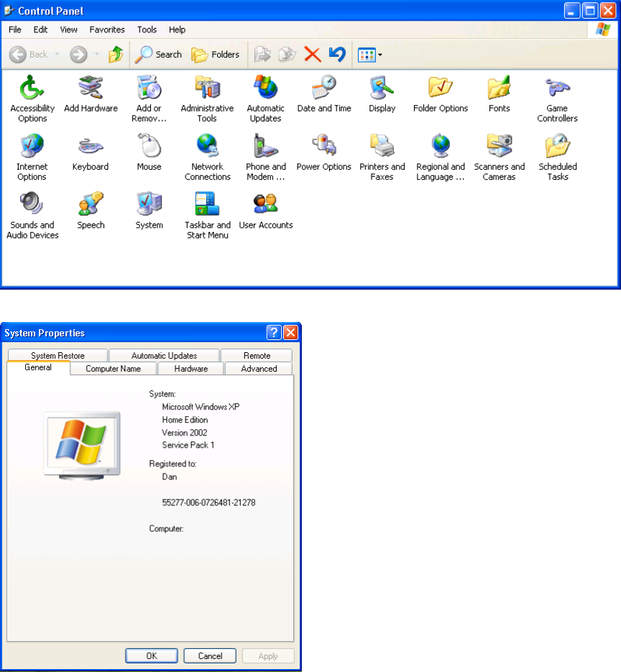
Task: Open Date and Time settings
Action: [x=324, y=94]
